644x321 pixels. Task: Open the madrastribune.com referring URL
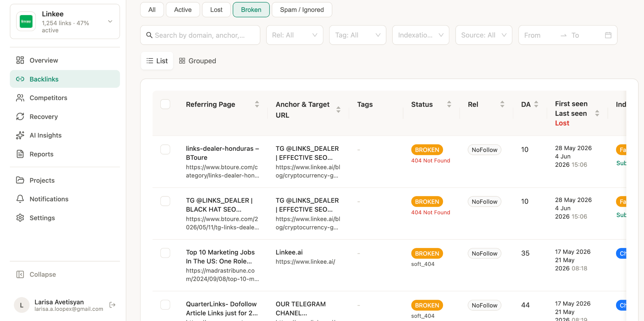pyautogui.click(x=223, y=275)
